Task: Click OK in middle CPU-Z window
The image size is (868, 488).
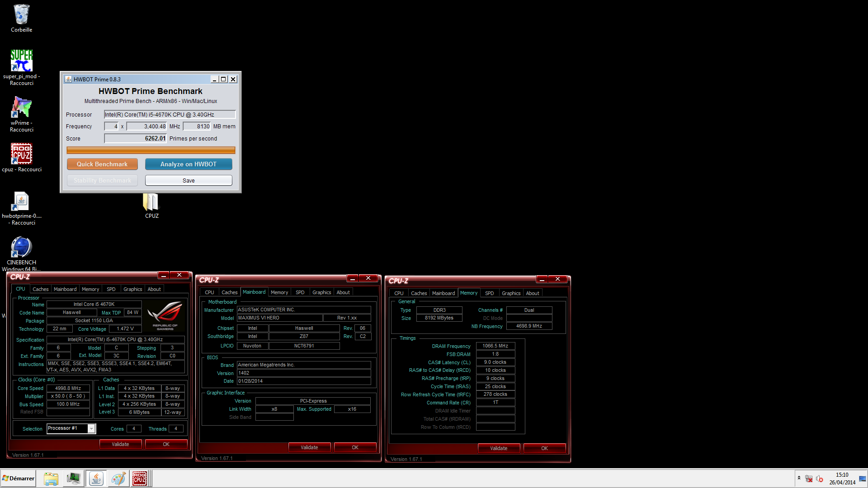Action: tap(355, 447)
